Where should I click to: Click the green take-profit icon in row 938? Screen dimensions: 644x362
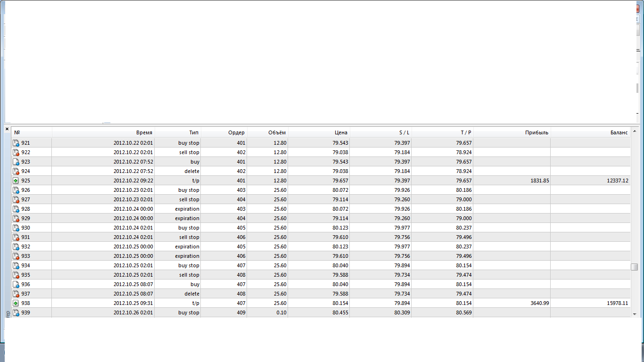(x=16, y=303)
